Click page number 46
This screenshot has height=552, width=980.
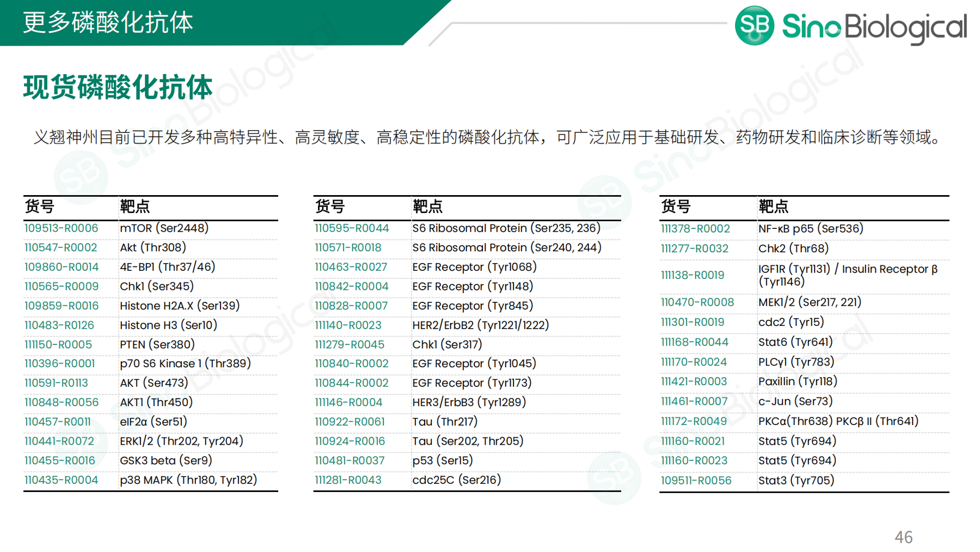(903, 537)
